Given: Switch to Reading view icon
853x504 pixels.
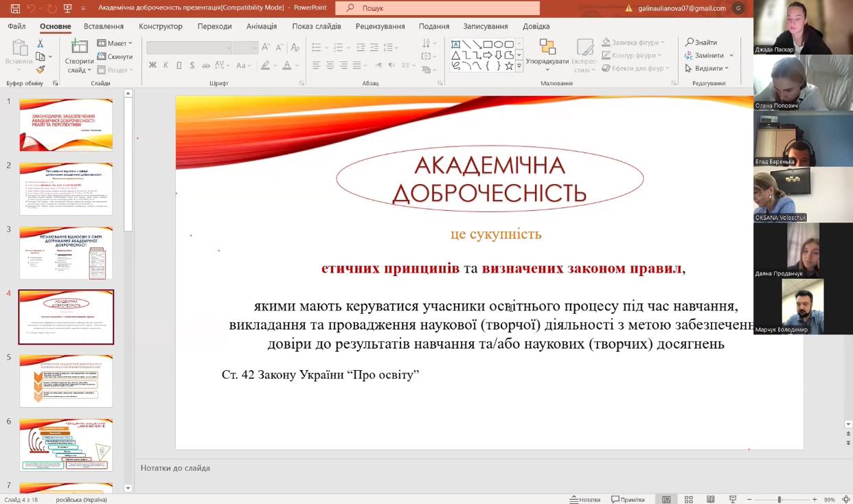Looking at the screenshot, I should pyautogui.click(x=711, y=499).
